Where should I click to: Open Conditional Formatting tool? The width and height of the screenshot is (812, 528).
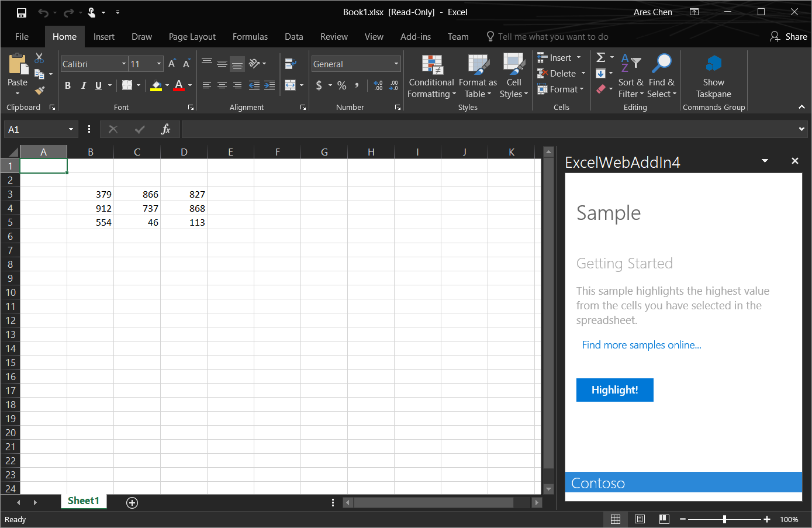pyautogui.click(x=431, y=64)
